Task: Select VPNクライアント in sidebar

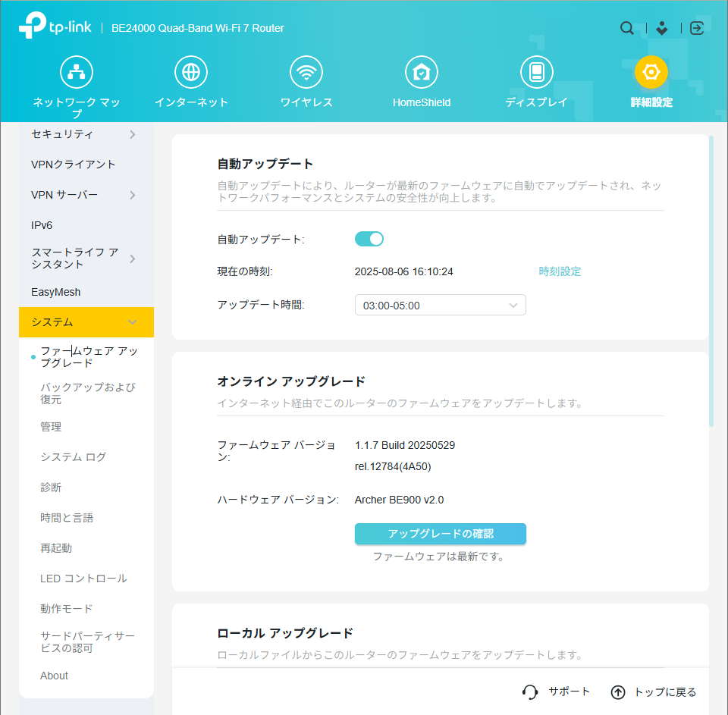Action: click(x=74, y=165)
